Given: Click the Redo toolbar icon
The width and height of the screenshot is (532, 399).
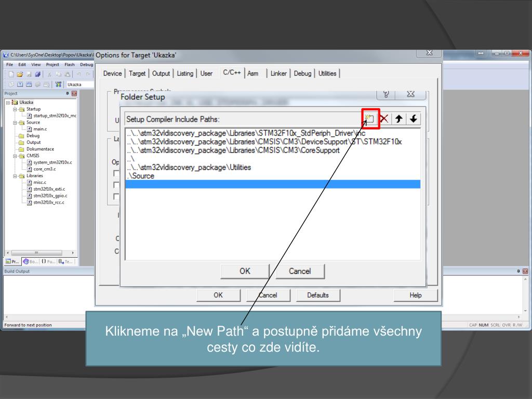Looking at the screenshot, I should [88, 74].
